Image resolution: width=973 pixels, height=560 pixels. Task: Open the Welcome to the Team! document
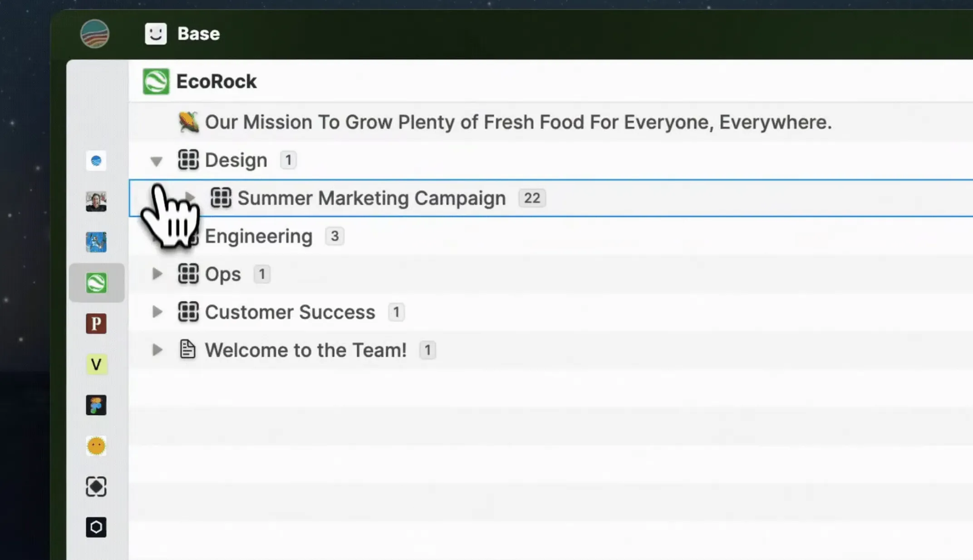[x=305, y=350]
